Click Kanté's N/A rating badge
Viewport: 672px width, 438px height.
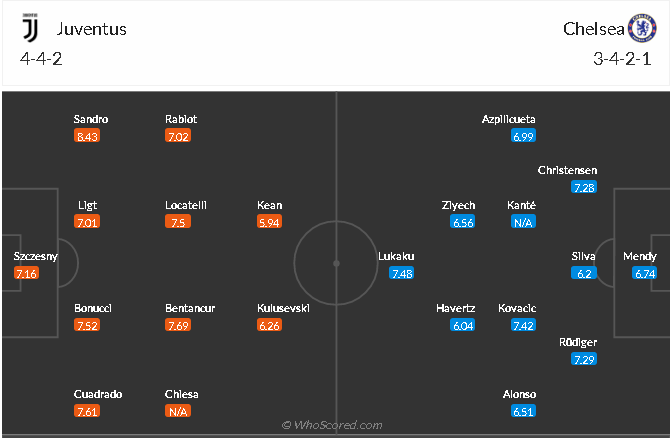click(x=523, y=222)
